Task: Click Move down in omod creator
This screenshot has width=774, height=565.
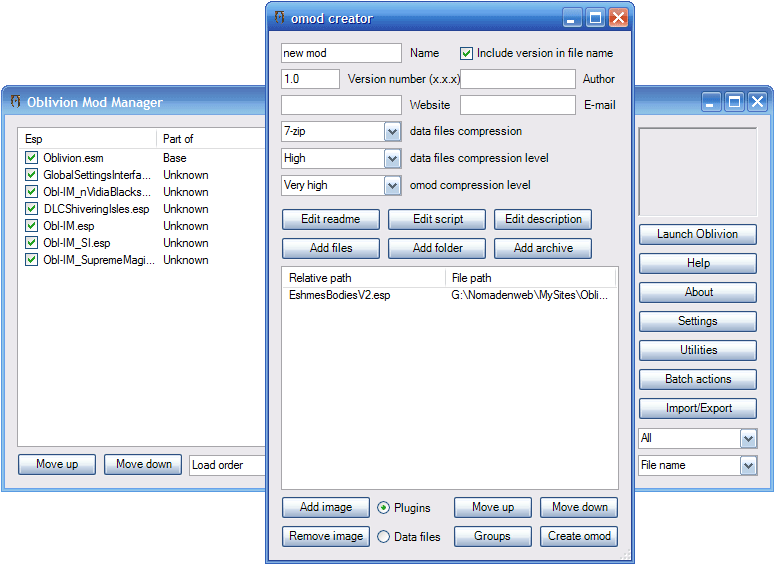Action: point(579,507)
